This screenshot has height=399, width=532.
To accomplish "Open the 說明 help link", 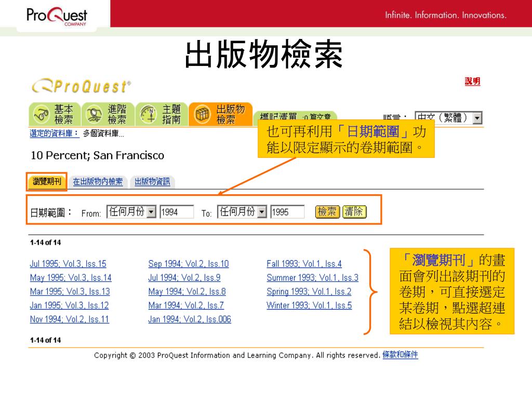I will [x=472, y=82].
